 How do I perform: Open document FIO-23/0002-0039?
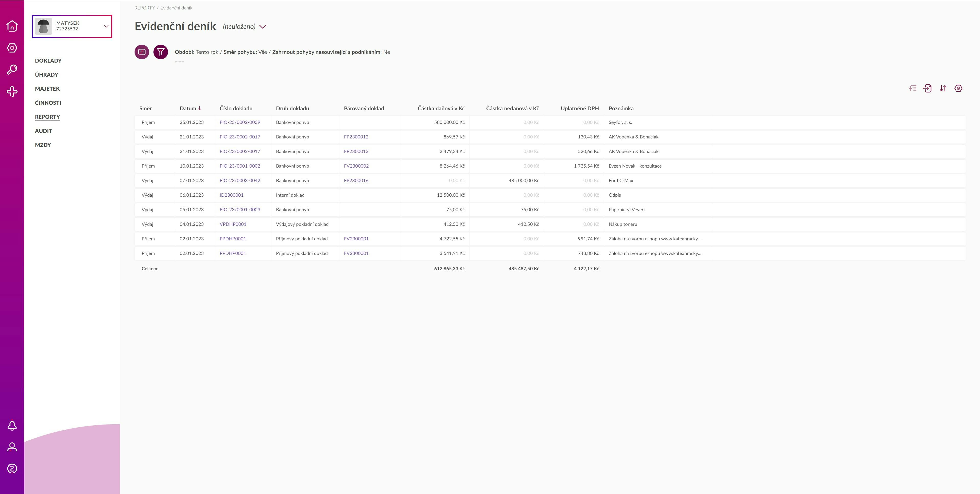click(240, 122)
